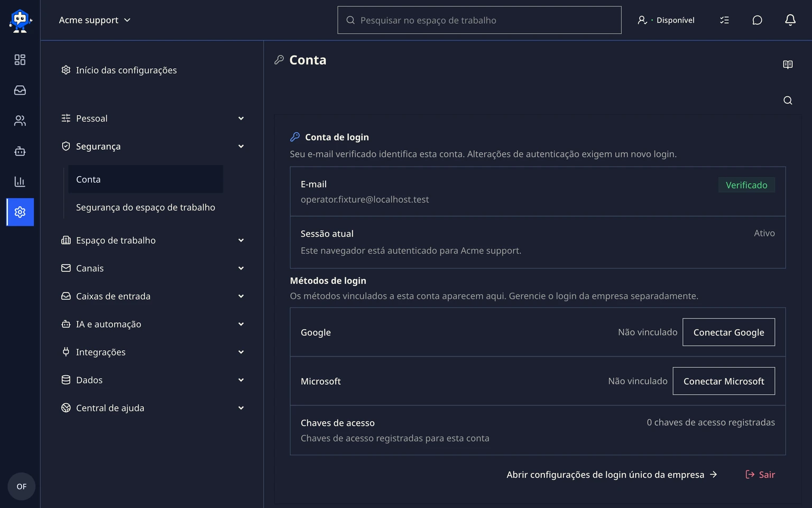Open the inbox tray icon in left rail
Viewport: 812px width, 508px height.
[20, 90]
